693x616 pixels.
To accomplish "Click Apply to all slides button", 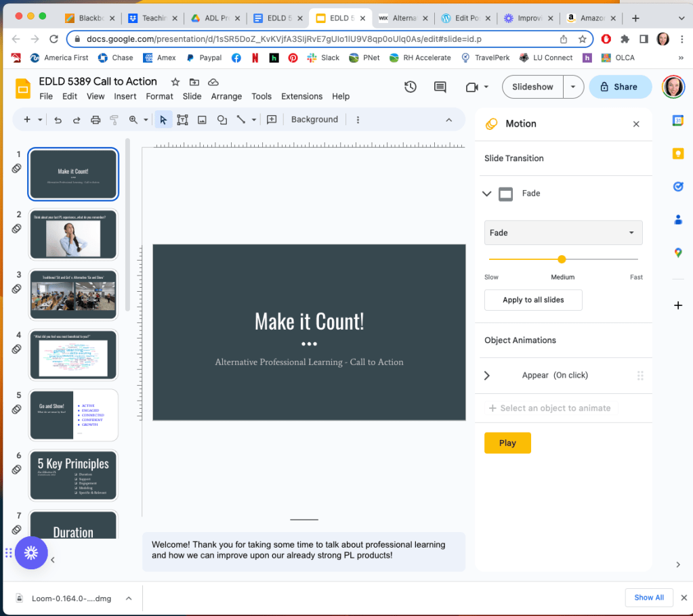I will [533, 300].
